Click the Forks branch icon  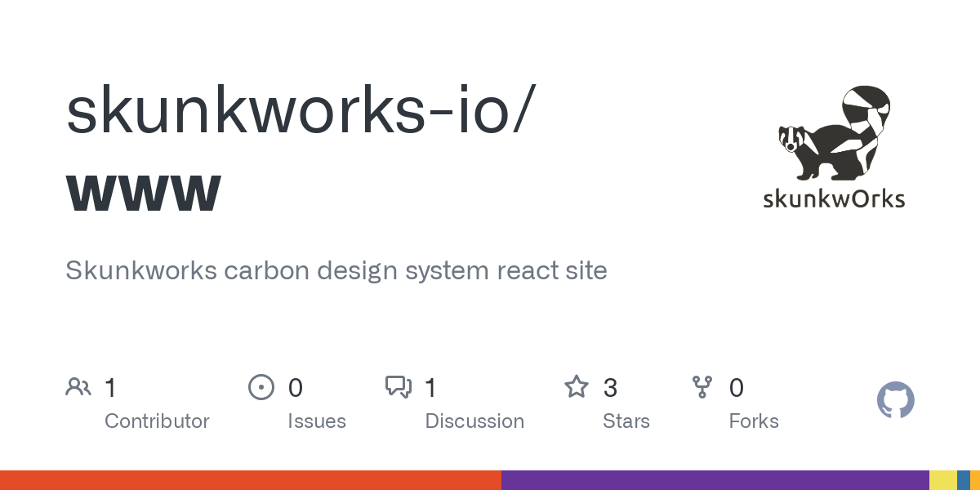(702, 387)
